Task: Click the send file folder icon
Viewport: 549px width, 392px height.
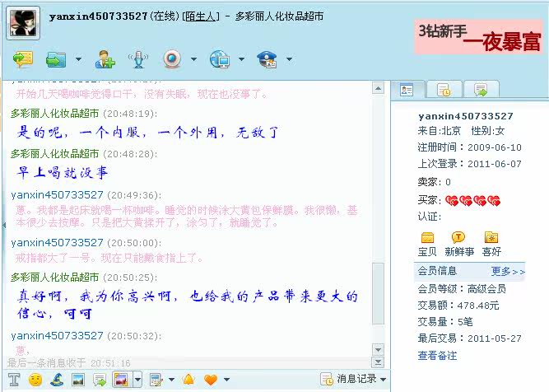Action: 56,58
